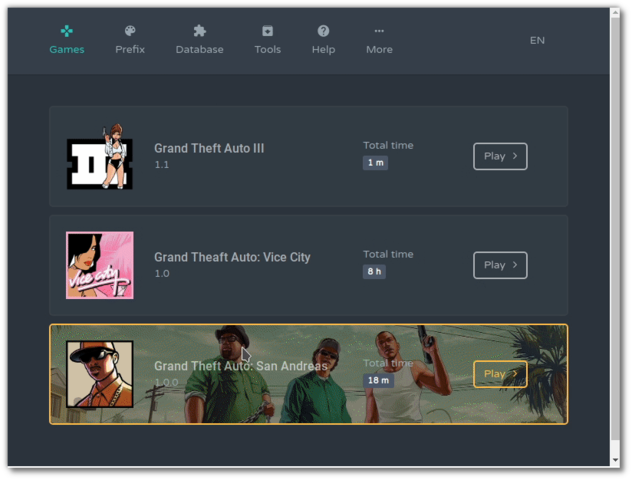
Task: Click the Grand Theft Auto III cover thumbnail
Action: (x=100, y=156)
